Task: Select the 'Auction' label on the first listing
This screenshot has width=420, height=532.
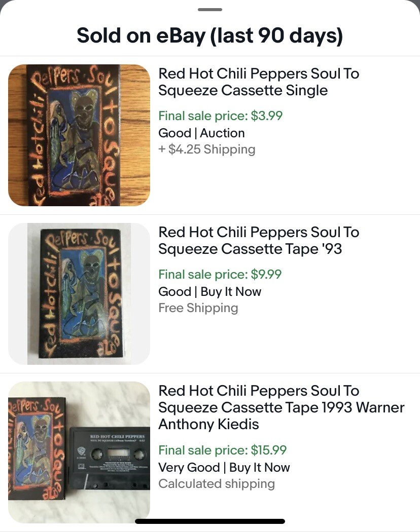Action: [x=222, y=133]
